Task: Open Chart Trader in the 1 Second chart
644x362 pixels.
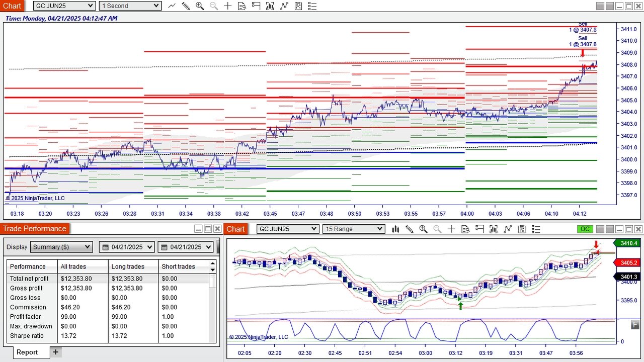Action: pyautogui.click(x=256, y=6)
